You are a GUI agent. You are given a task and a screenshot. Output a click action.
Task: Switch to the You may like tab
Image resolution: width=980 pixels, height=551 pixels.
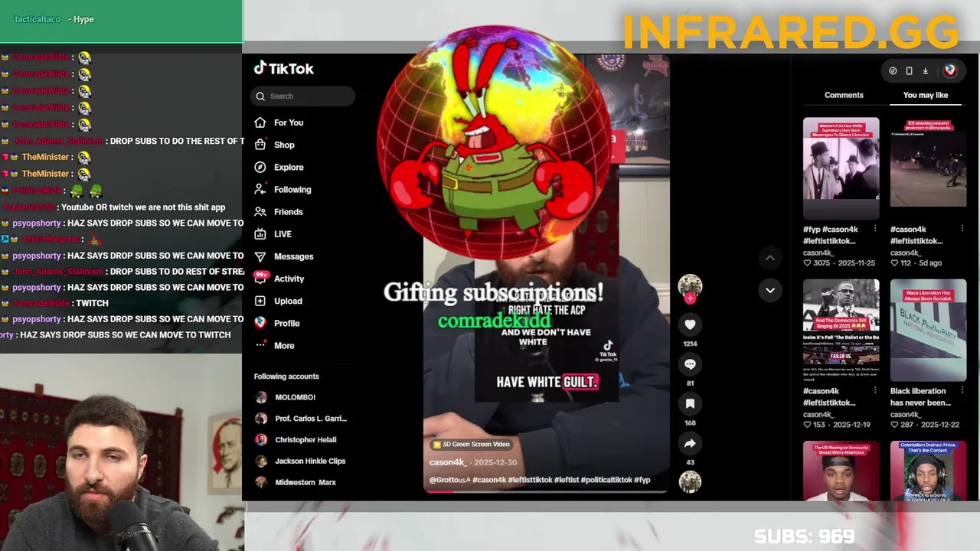[926, 95]
